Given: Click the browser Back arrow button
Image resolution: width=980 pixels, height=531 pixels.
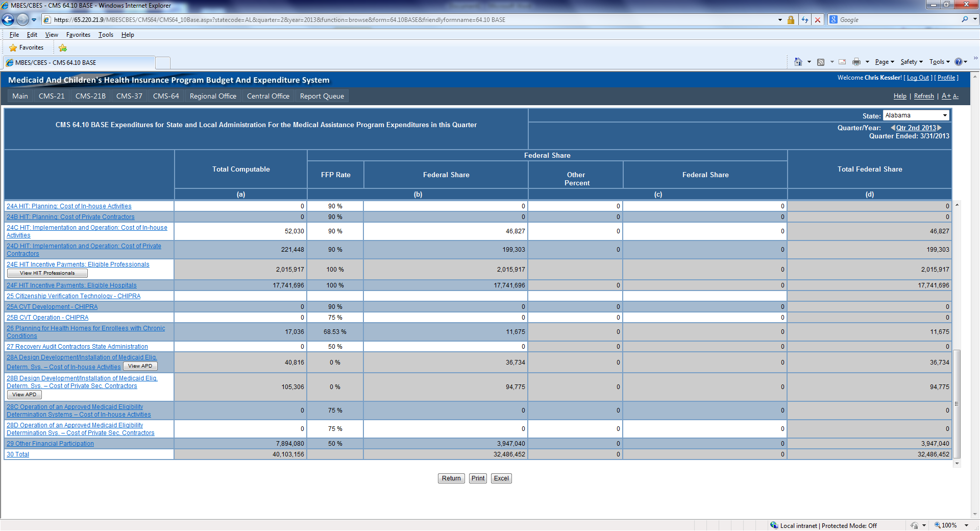Looking at the screenshot, I should [x=8, y=20].
